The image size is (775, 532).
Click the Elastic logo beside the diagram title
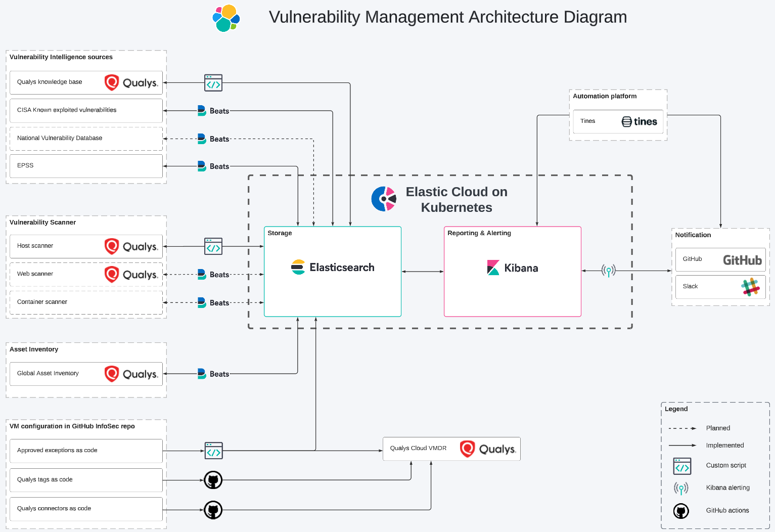tap(226, 18)
